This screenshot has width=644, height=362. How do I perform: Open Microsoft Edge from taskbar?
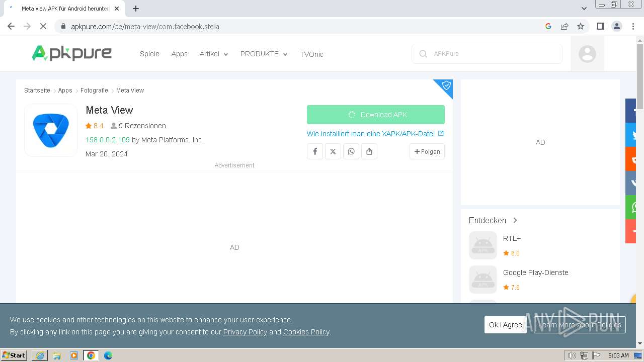tap(108, 355)
